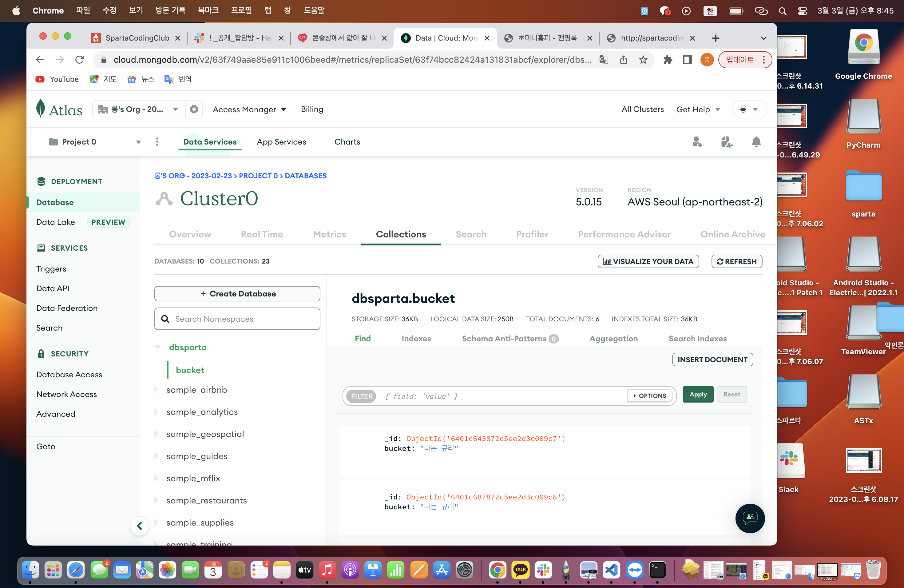
Task: Open alerts bell icon
Action: click(x=756, y=142)
